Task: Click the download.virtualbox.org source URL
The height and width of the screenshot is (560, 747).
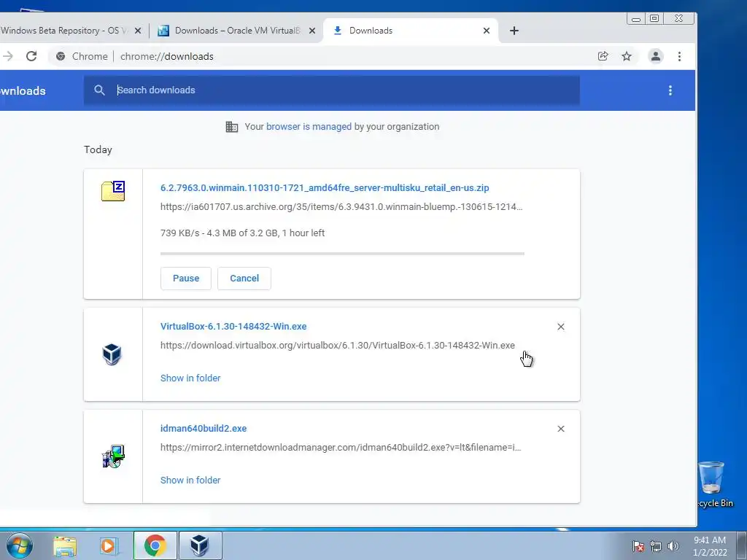Action: coord(337,345)
